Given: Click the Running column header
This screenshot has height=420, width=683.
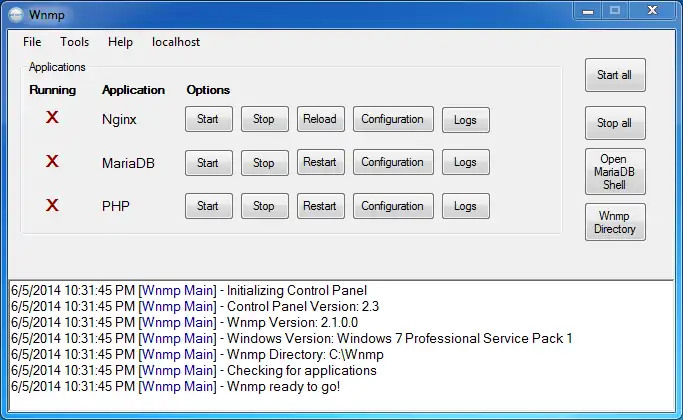Looking at the screenshot, I should point(52,90).
